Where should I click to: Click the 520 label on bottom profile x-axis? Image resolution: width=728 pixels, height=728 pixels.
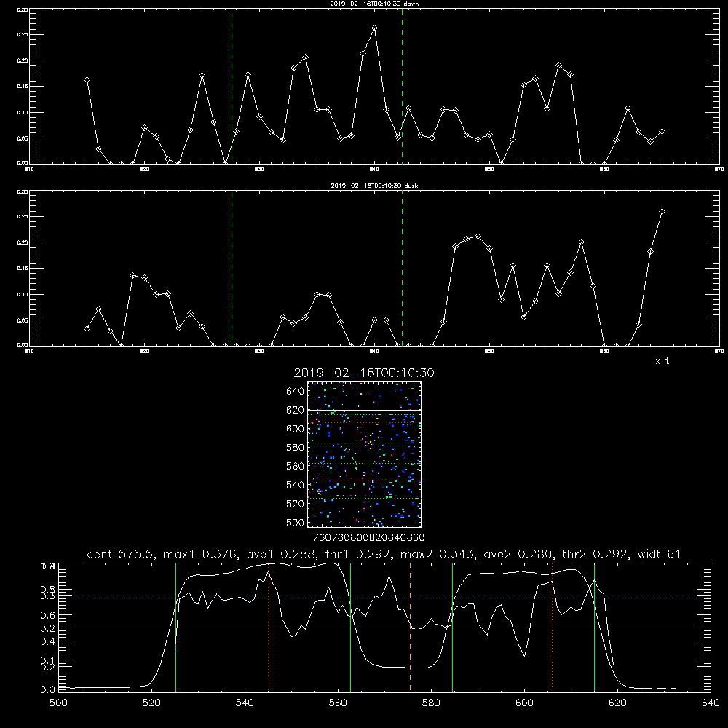click(x=151, y=703)
